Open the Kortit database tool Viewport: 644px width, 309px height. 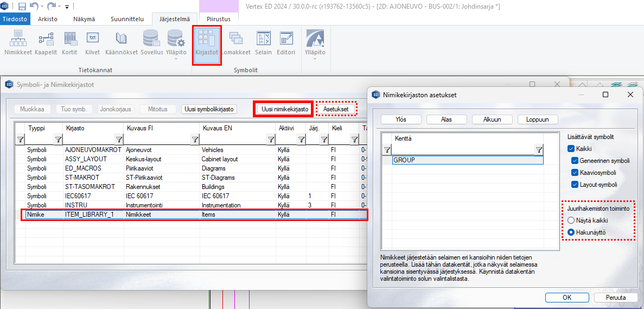(69, 39)
